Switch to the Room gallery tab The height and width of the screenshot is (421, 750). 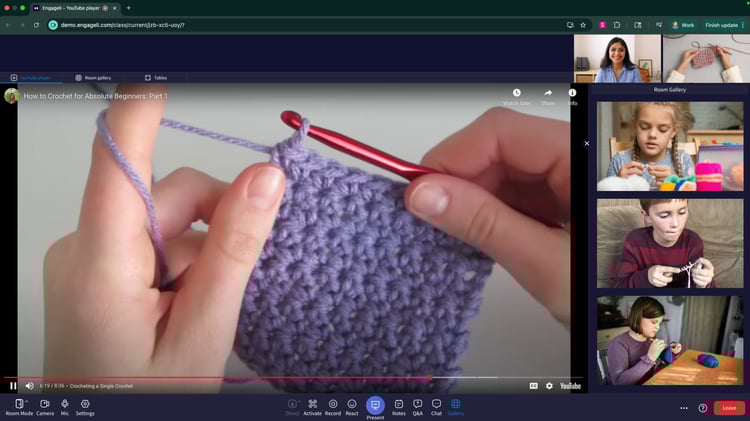pos(93,77)
